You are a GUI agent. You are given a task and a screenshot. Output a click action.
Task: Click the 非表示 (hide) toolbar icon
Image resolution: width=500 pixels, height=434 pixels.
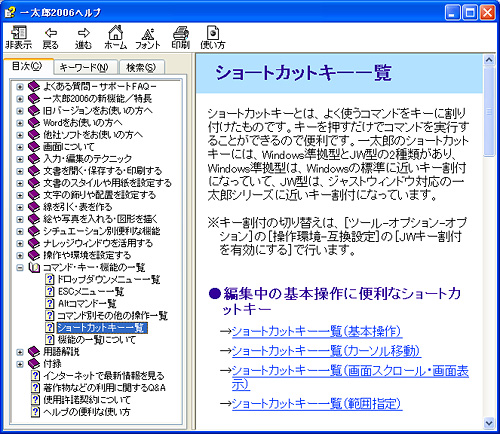click(19, 33)
